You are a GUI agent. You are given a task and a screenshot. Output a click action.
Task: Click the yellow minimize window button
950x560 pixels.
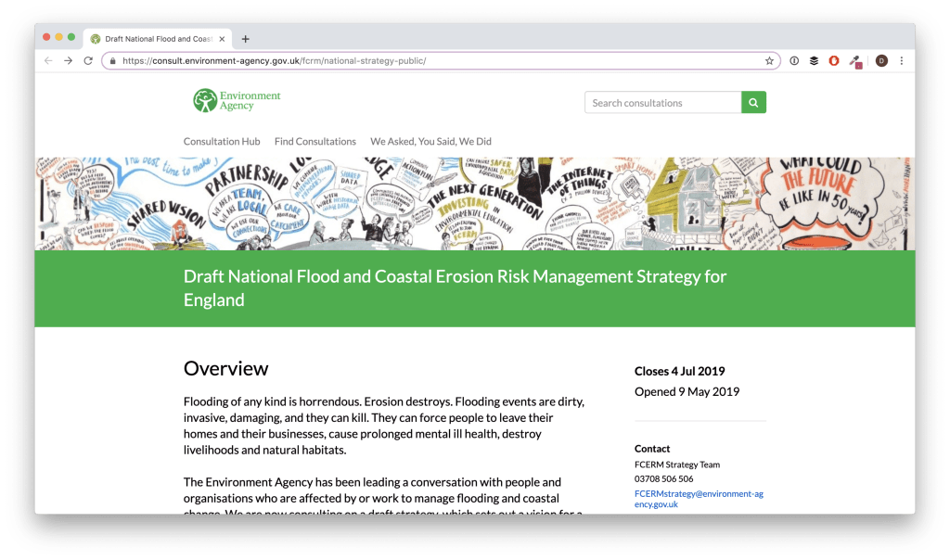(x=58, y=37)
